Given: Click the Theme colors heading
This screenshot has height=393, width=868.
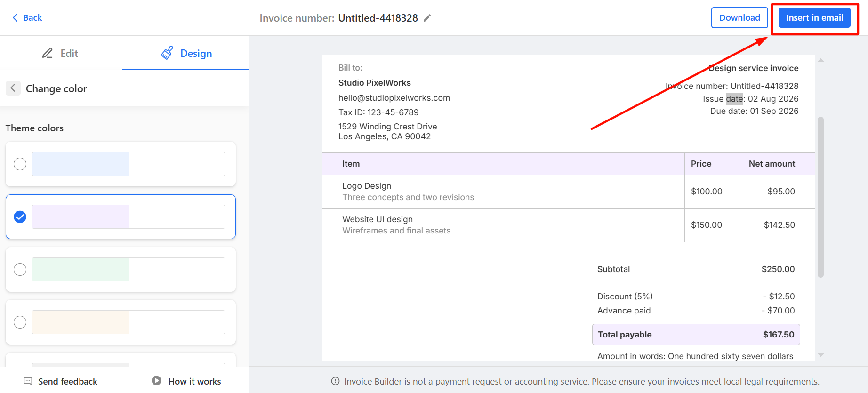Looking at the screenshot, I should pos(34,128).
